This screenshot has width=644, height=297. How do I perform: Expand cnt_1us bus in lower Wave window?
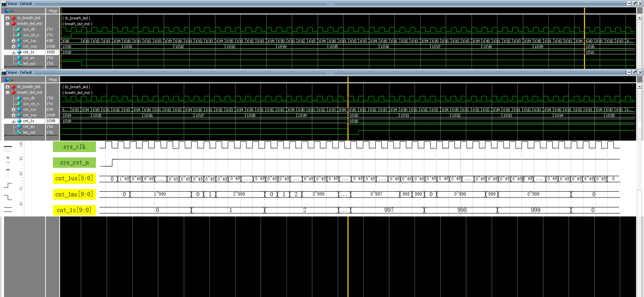13,110
